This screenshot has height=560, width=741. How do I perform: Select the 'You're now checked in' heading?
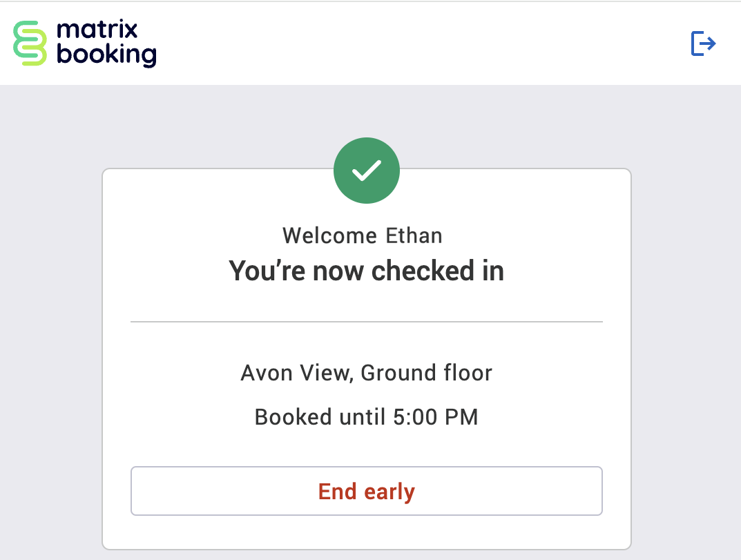[367, 271]
